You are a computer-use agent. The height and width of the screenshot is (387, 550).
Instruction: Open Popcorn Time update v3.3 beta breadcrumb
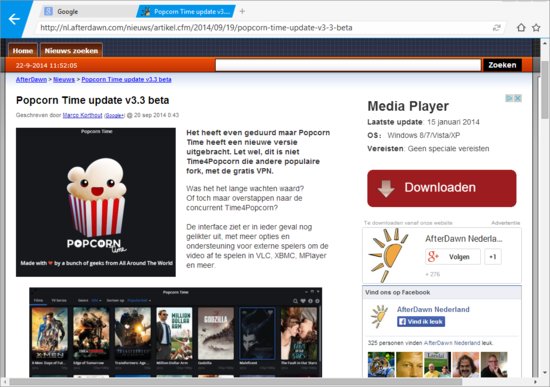(126, 80)
